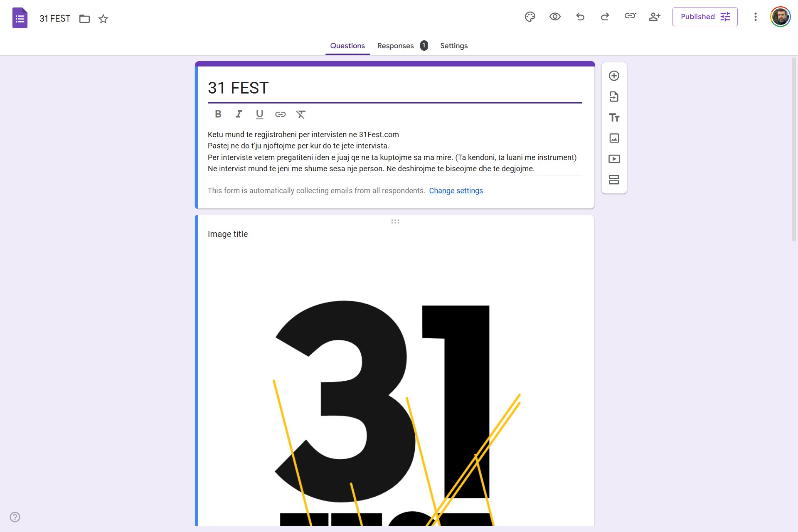Screen dimensions: 798x532
Task: Add title and description block
Action: click(614, 118)
